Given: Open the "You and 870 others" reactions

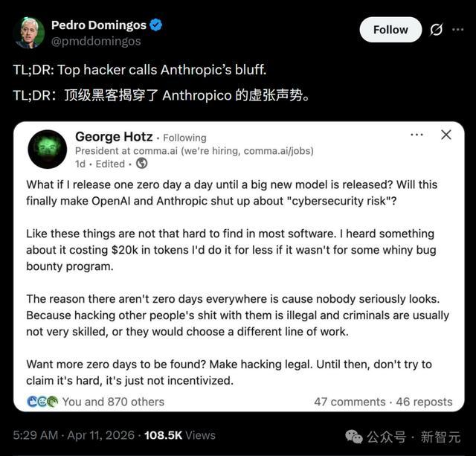Looking at the screenshot, I should tap(113, 402).
